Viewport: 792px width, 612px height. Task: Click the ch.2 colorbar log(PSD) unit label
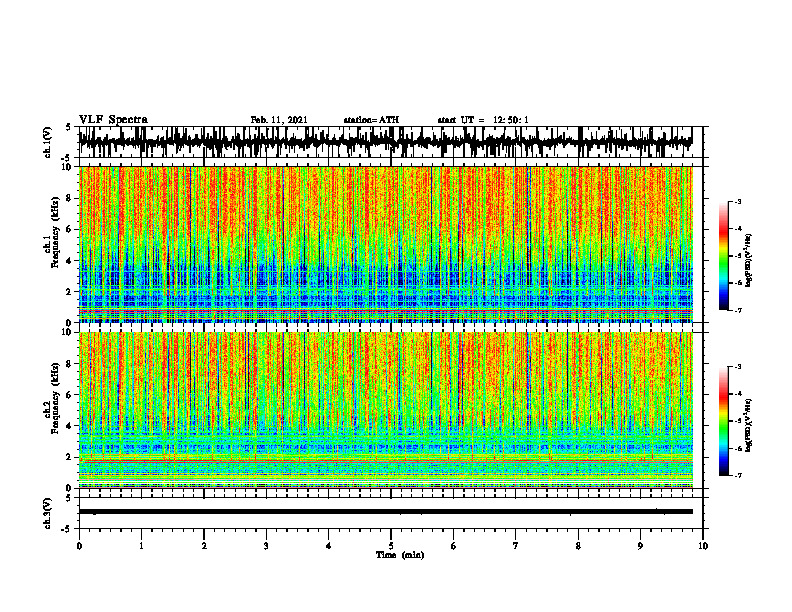(x=750, y=425)
